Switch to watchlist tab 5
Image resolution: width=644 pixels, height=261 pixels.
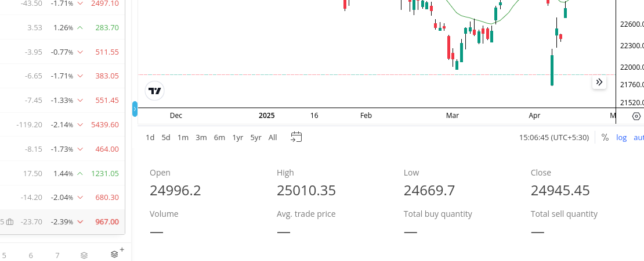coord(4,255)
